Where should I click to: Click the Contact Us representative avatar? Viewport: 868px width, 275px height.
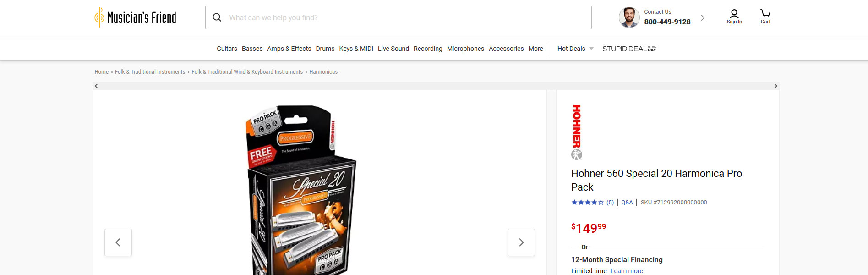pyautogui.click(x=629, y=17)
